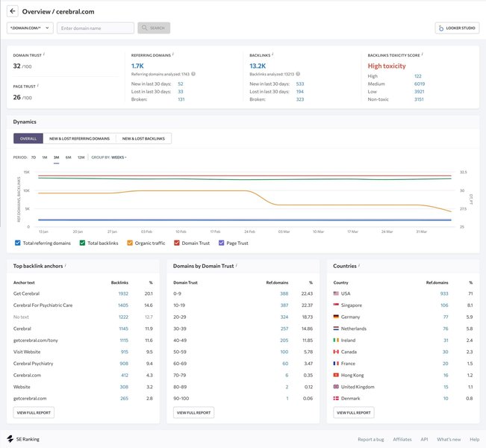
Task: Click the Singapore flag icon
Action: pos(336,305)
